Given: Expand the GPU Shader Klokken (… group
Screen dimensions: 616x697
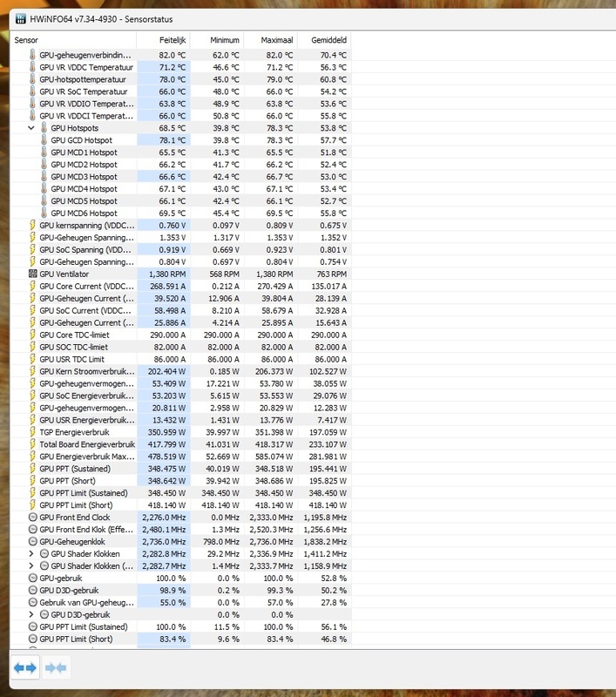Looking at the screenshot, I should pyautogui.click(x=31, y=565).
